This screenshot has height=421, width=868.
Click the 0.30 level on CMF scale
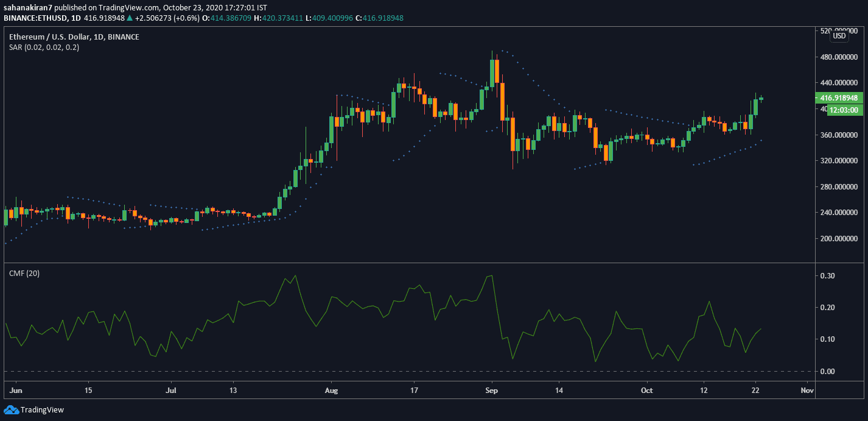click(x=826, y=276)
